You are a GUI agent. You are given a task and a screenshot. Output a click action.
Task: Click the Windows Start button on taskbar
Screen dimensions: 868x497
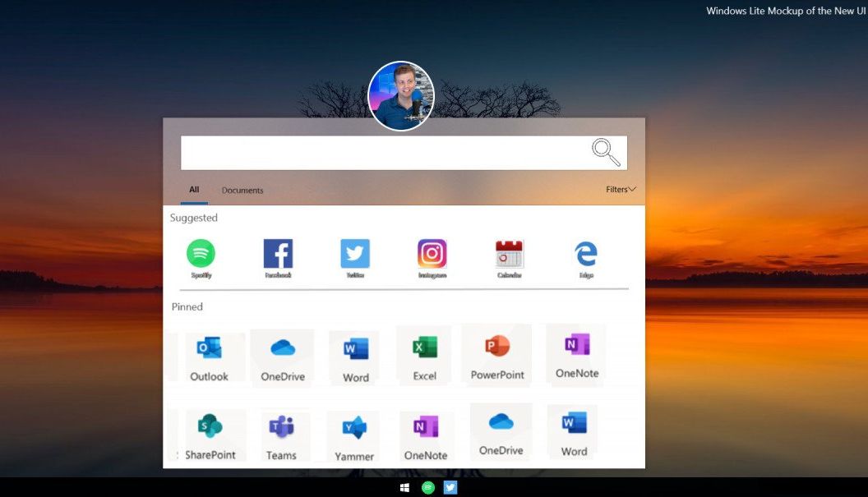click(404, 488)
